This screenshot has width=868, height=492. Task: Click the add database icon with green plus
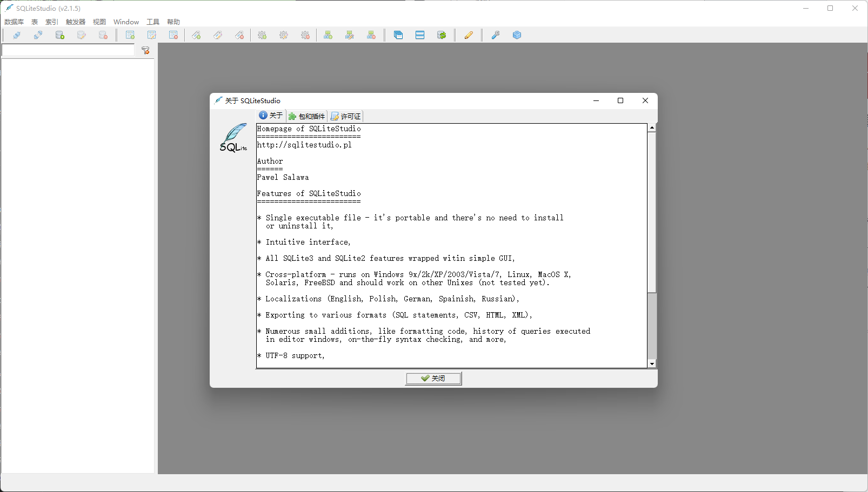coord(60,35)
